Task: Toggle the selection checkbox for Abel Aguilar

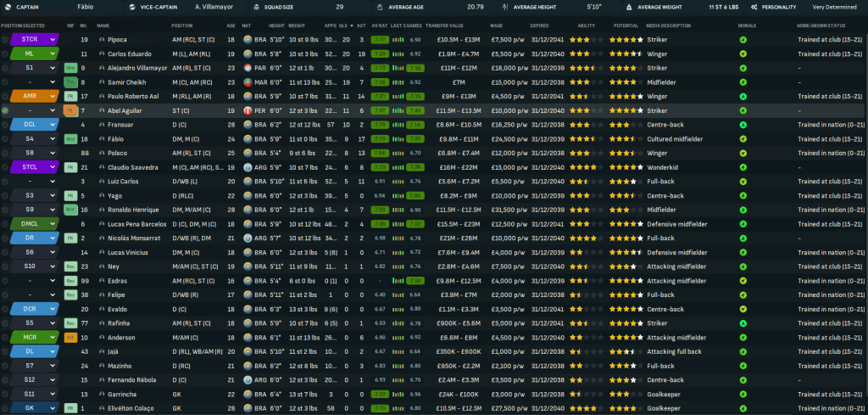Action: pos(5,110)
